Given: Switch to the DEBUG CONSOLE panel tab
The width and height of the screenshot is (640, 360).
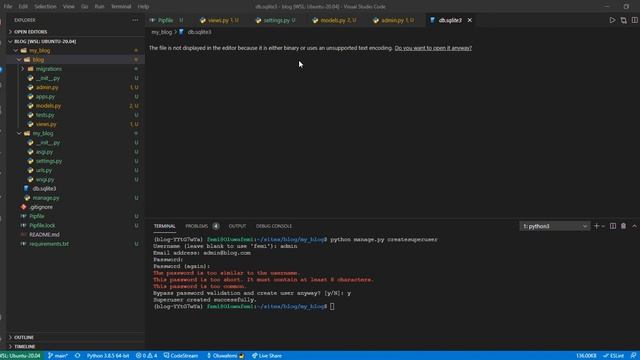Looking at the screenshot, I should click(273, 226).
